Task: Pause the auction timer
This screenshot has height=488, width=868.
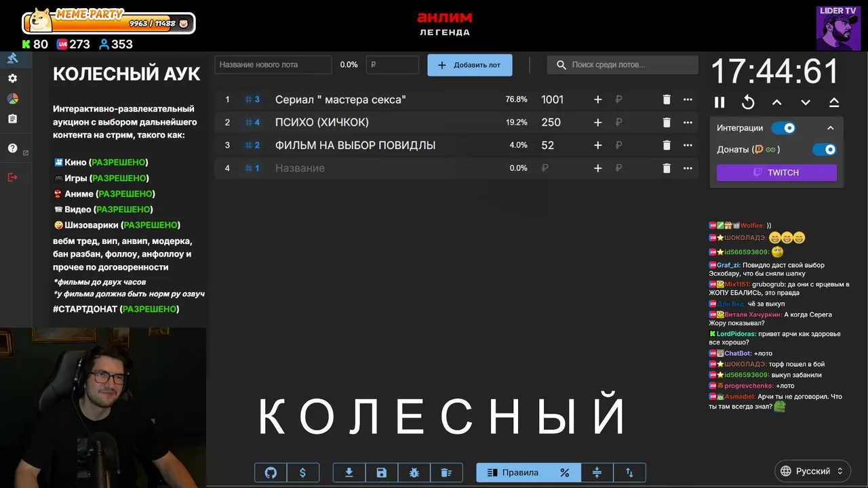Action: click(719, 102)
